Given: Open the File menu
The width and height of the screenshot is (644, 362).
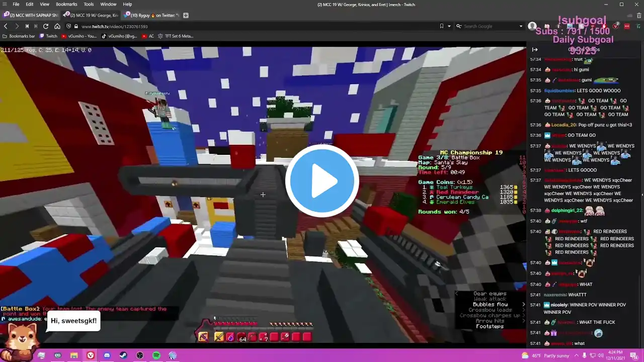Looking at the screenshot, I should (16, 5).
